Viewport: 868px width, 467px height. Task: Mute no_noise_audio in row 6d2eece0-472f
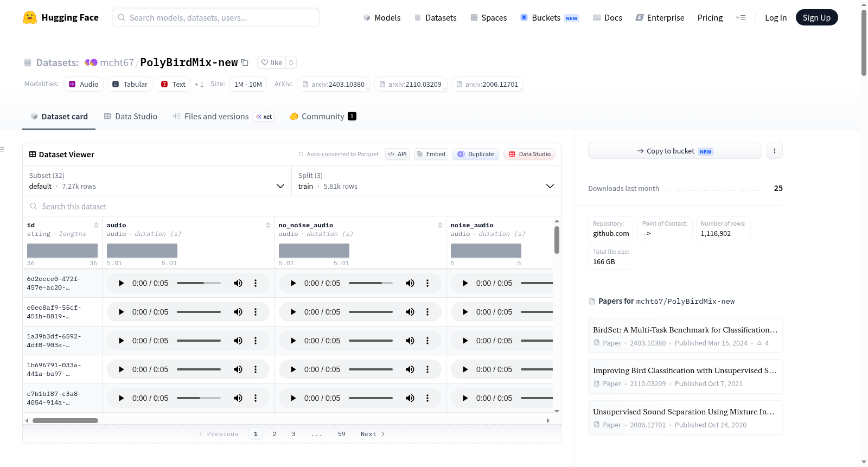coord(410,283)
